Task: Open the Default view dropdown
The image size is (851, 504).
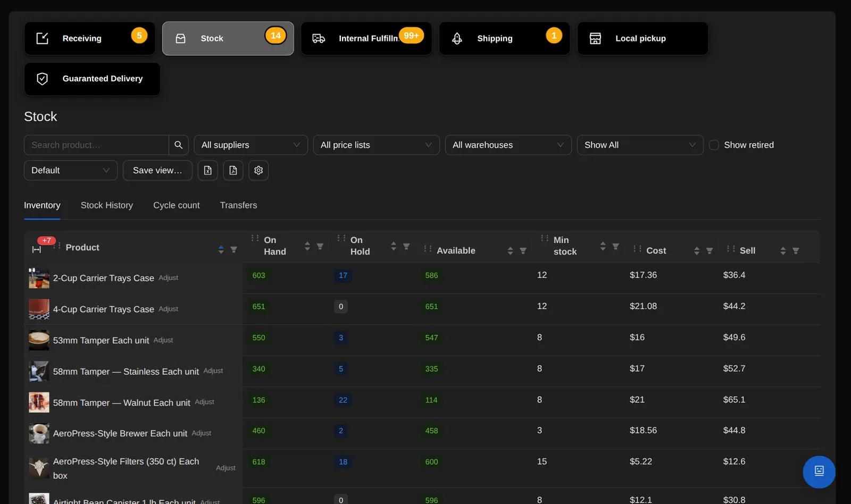Action: point(71,171)
